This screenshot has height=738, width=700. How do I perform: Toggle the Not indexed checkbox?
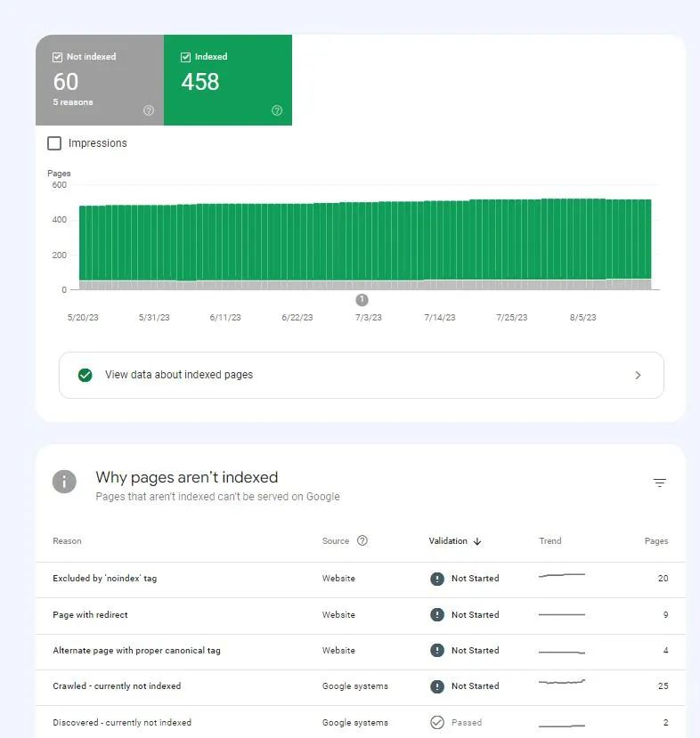click(x=59, y=57)
